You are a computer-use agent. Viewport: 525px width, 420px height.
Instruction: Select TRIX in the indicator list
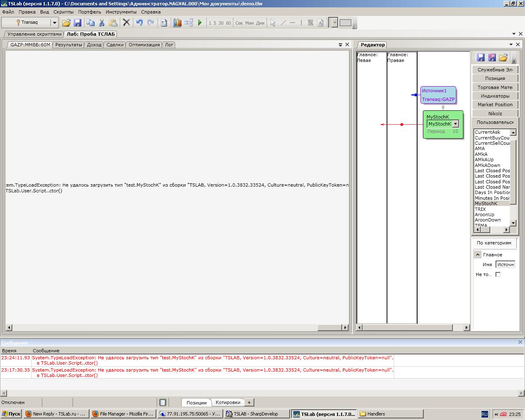480,209
